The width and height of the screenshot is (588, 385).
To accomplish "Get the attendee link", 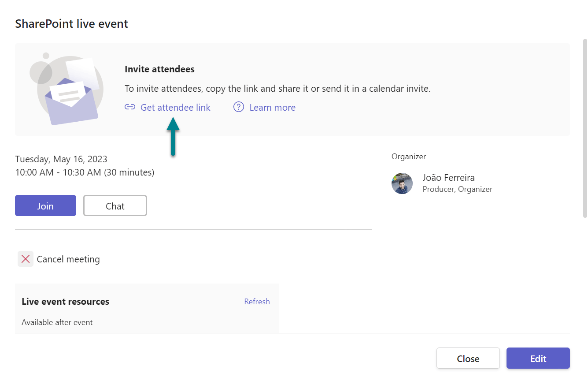I will coord(175,107).
